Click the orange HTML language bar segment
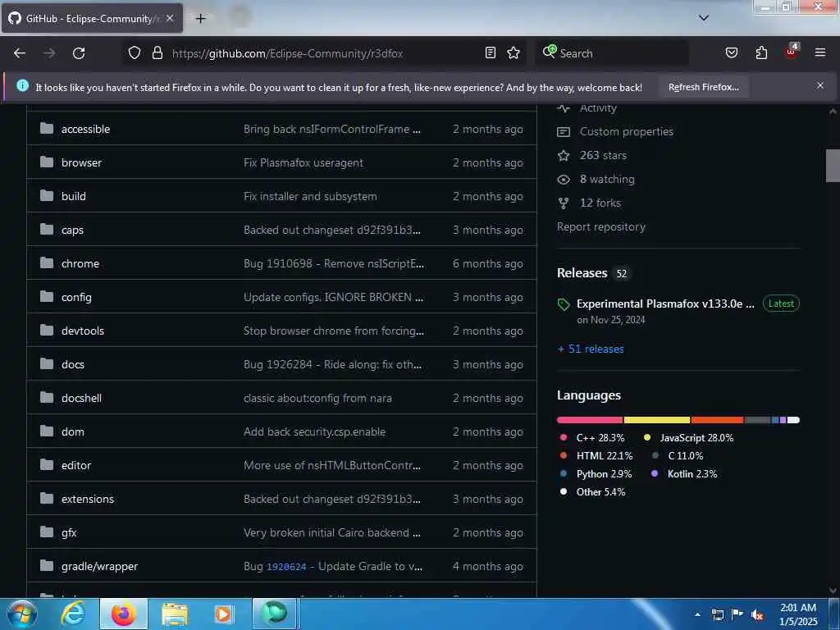This screenshot has height=630, width=840. pyautogui.click(x=717, y=420)
